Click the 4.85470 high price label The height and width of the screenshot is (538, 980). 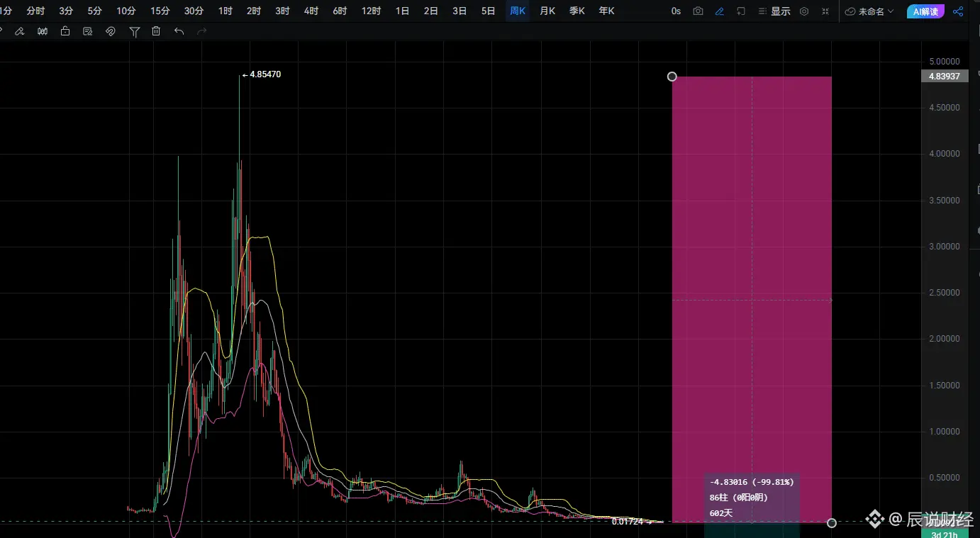265,74
